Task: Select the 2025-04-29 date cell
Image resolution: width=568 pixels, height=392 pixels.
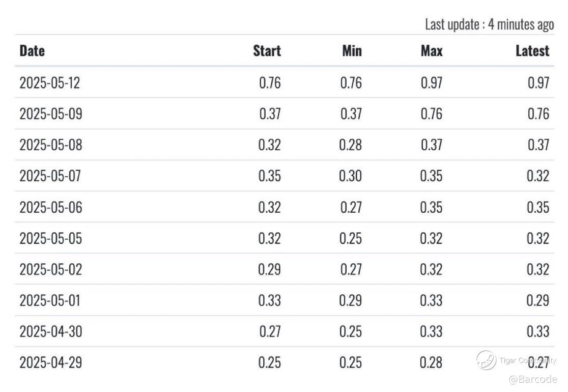Action: coord(50,362)
